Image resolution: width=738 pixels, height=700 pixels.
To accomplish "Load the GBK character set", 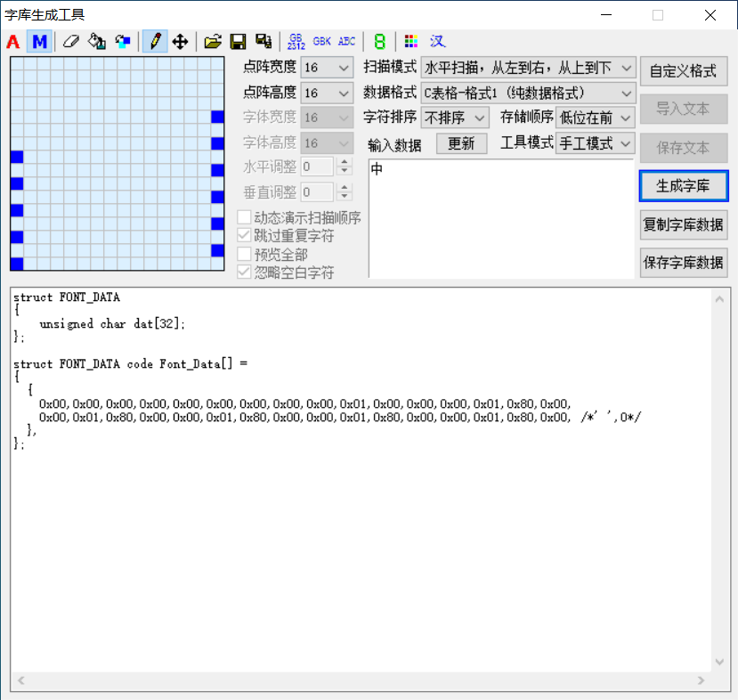I will click(x=322, y=42).
